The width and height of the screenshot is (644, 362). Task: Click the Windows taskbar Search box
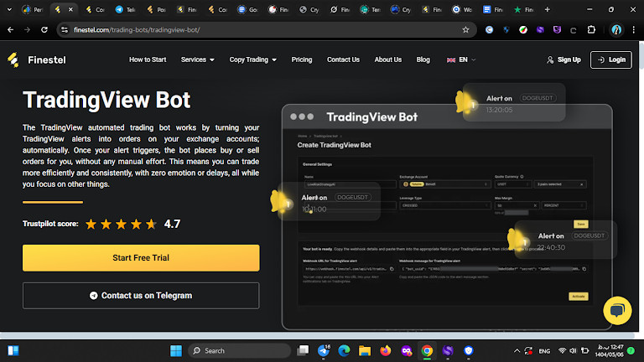pyautogui.click(x=240, y=350)
